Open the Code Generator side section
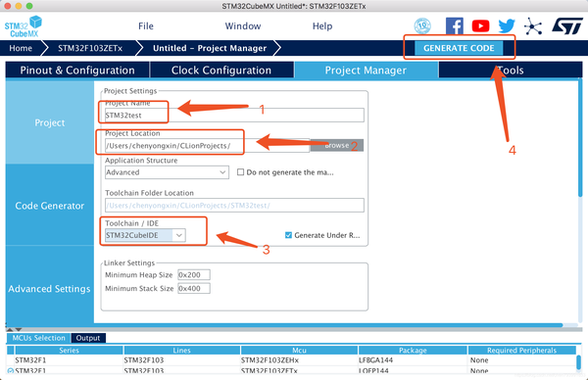 (x=50, y=206)
